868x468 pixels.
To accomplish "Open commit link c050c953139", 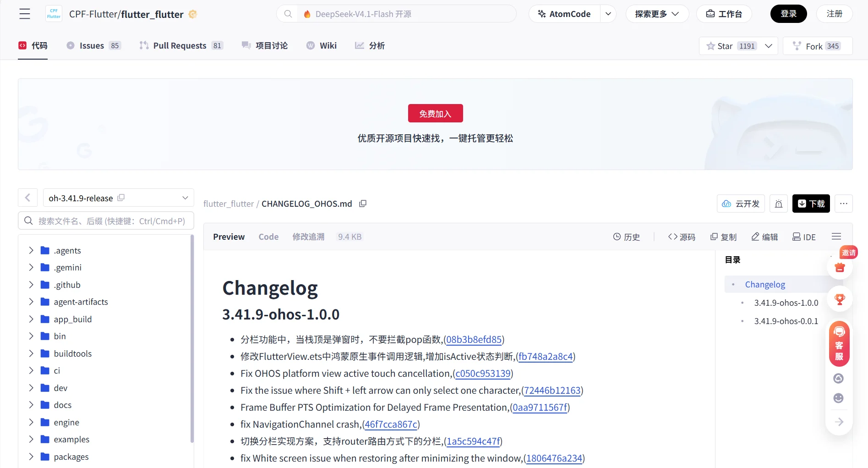I will [x=483, y=373].
